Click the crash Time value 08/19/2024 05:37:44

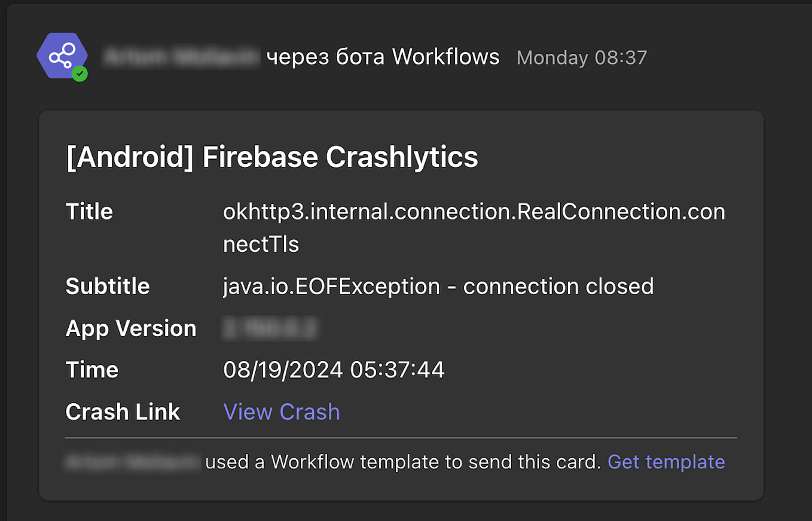334,370
